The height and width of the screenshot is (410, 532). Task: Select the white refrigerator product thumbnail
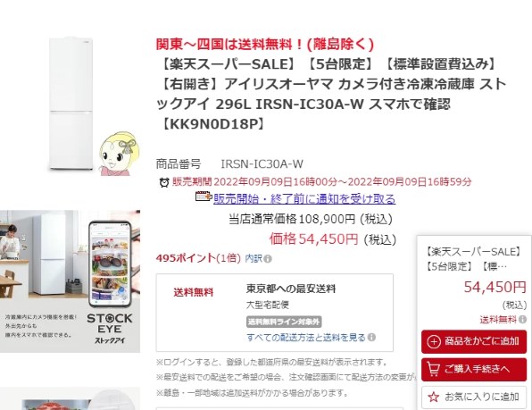[71, 104]
